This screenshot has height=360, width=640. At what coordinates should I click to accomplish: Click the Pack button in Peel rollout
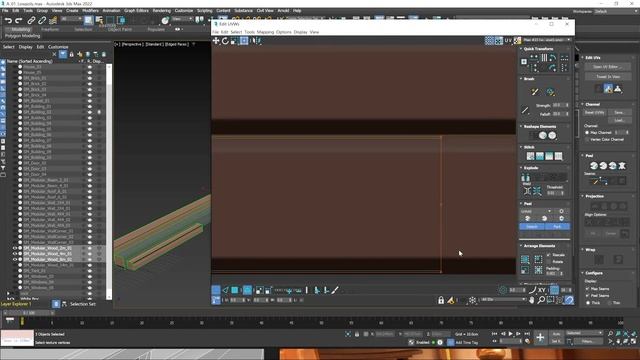click(557, 227)
